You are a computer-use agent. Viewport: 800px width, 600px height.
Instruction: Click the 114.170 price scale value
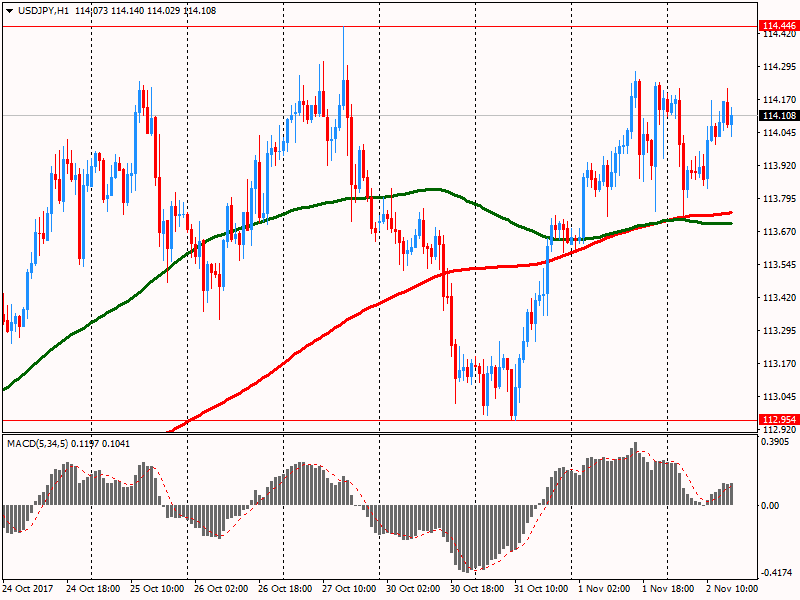779,100
